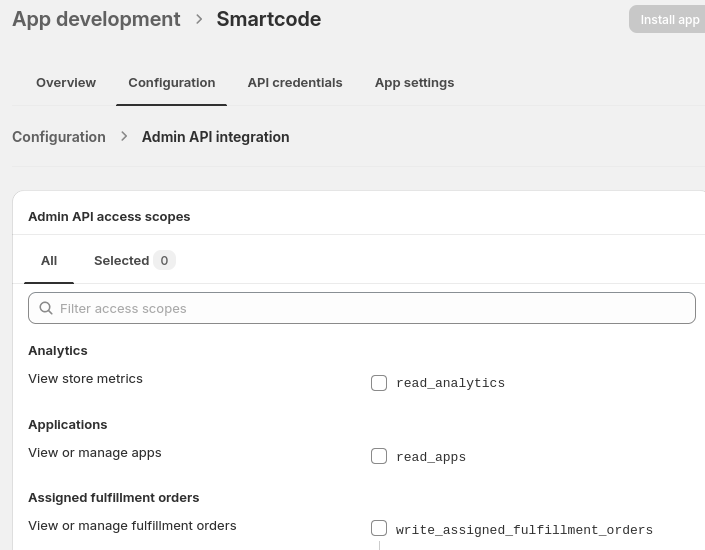Screen dimensions: 705x550
Task: Enable the read_analytics checkbox
Action: 379,383
